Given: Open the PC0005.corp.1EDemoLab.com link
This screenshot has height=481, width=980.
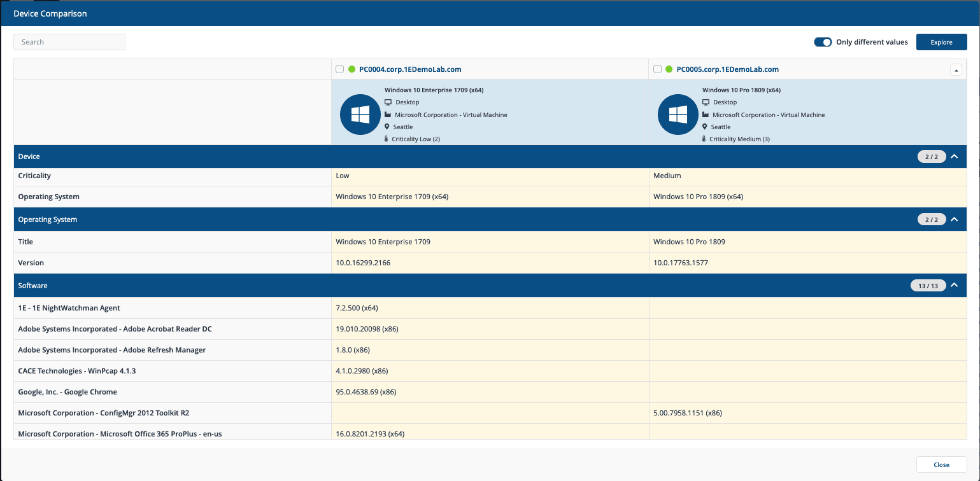Looking at the screenshot, I should point(728,69).
